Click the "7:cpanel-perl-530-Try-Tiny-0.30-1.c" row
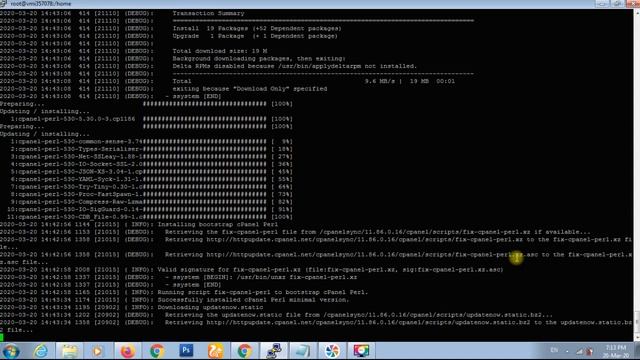Screen dimensions: 640x360 (x=152, y=187)
